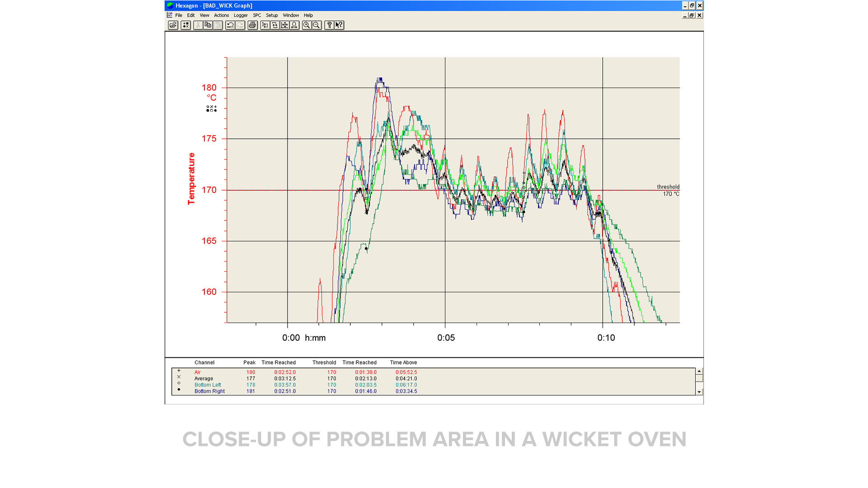Click the 0:05 time axis label
The width and height of the screenshot is (868, 488).
pos(446,338)
